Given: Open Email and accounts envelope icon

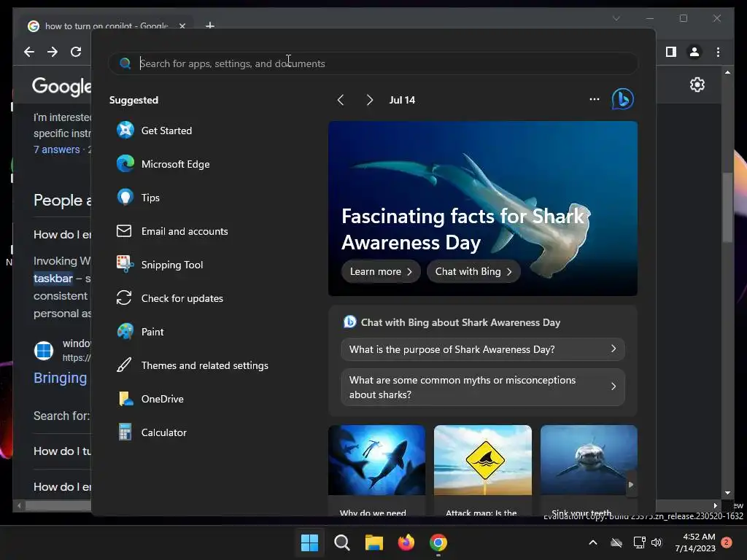Looking at the screenshot, I should pos(124,231).
